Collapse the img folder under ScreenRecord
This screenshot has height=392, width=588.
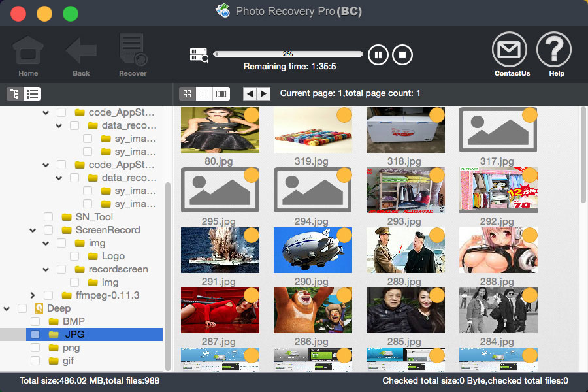46,244
